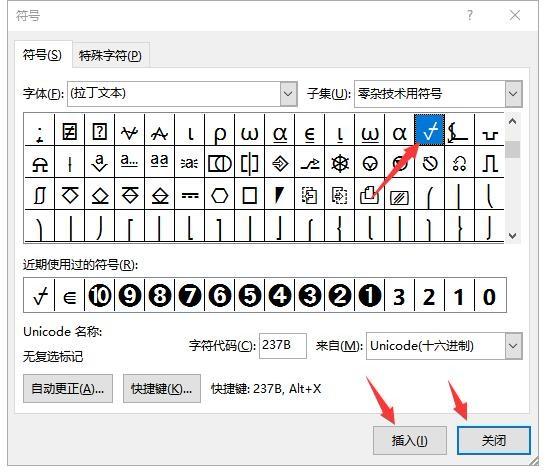
Task: Choose the headphones-like symbol in second row
Action: tap(459, 163)
